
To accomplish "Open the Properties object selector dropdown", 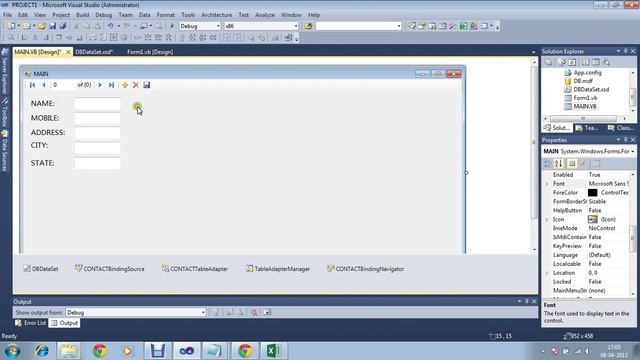I will click(x=633, y=151).
